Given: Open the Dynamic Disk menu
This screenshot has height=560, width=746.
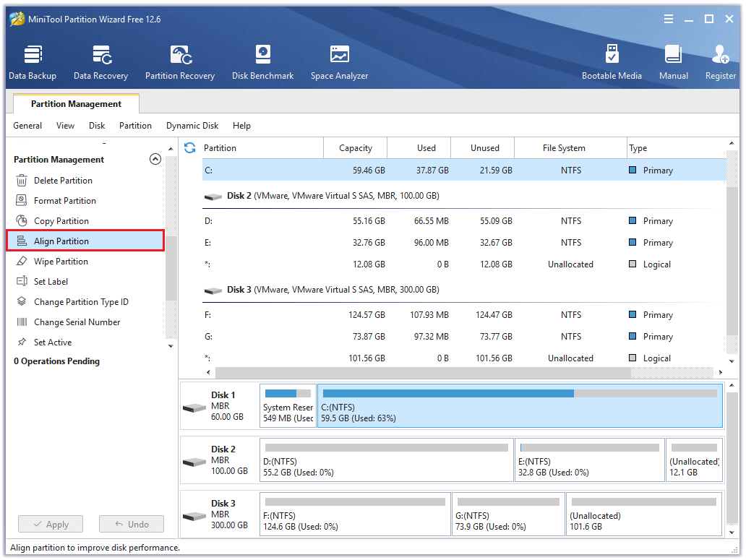Looking at the screenshot, I should click(x=192, y=126).
